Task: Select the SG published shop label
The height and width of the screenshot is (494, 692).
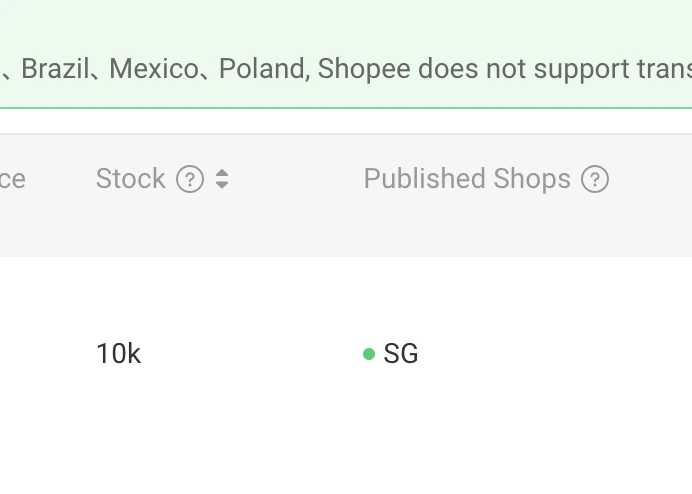Action: pyautogui.click(x=401, y=353)
